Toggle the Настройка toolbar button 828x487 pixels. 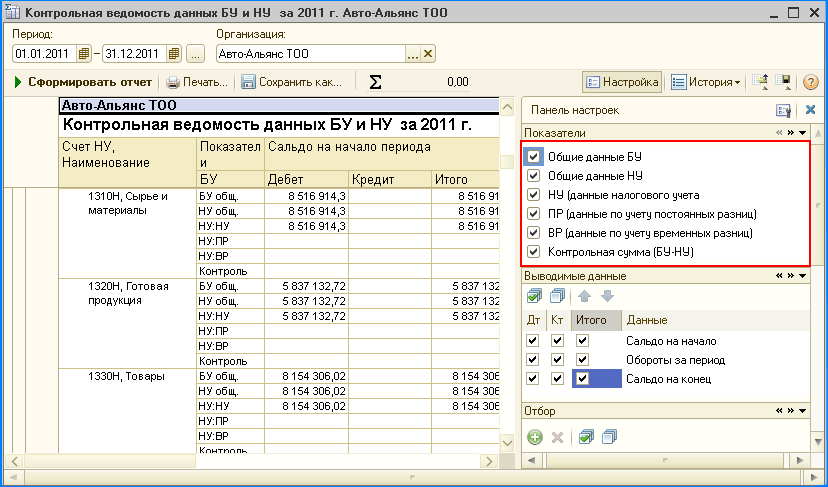point(622,82)
